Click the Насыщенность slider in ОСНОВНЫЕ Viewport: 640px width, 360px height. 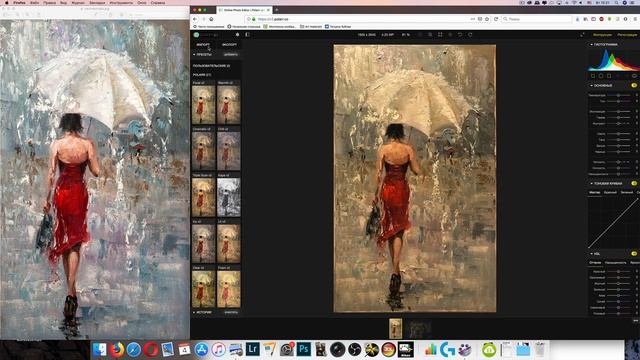pyautogui.click(x=618, y=174)
